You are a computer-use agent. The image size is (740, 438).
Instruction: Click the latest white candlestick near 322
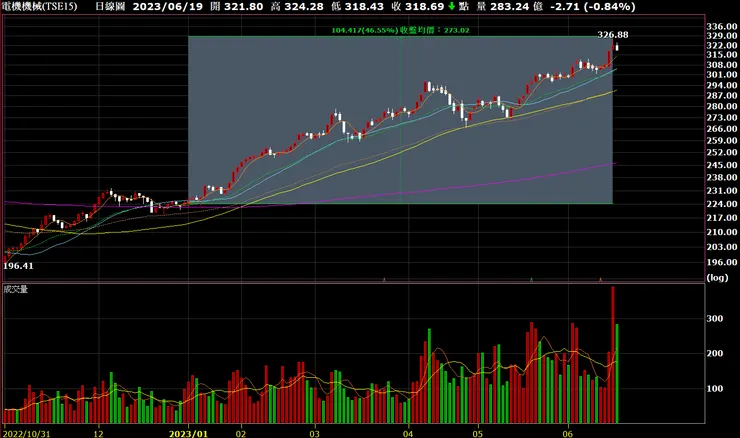click(617, 47)
